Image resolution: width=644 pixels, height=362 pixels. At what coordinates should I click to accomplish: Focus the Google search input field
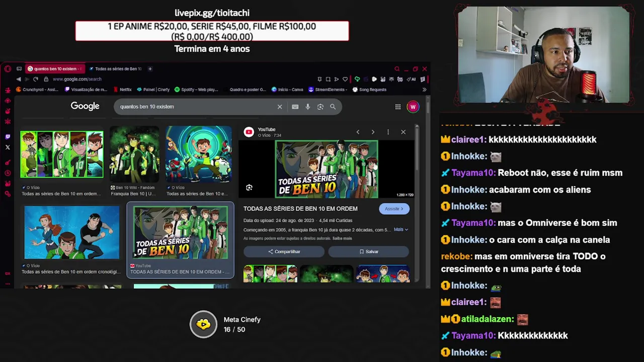(x=196, y=107)
